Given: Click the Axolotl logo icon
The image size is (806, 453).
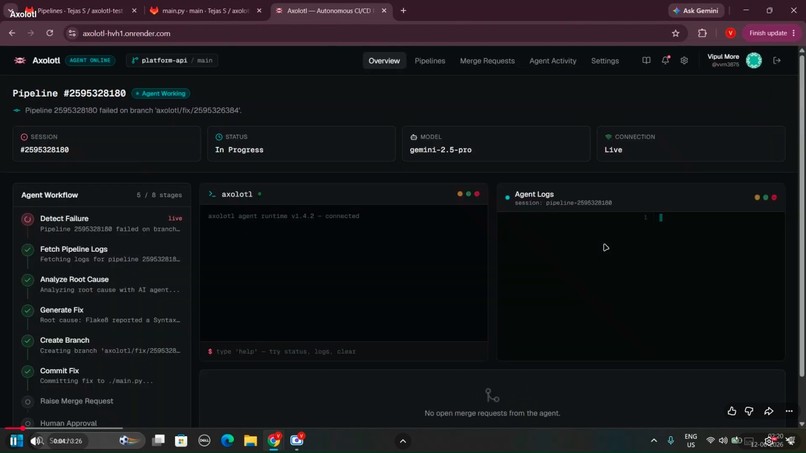Looking at the screenshot, I should (20, 61).
